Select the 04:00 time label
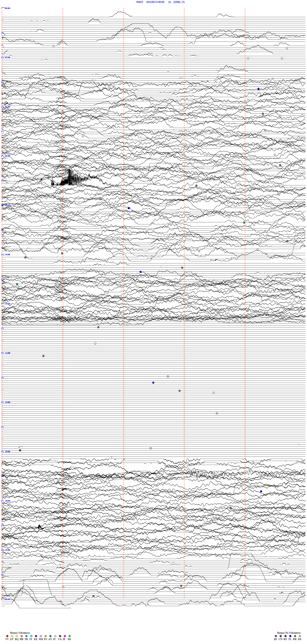 coord(8,107)
